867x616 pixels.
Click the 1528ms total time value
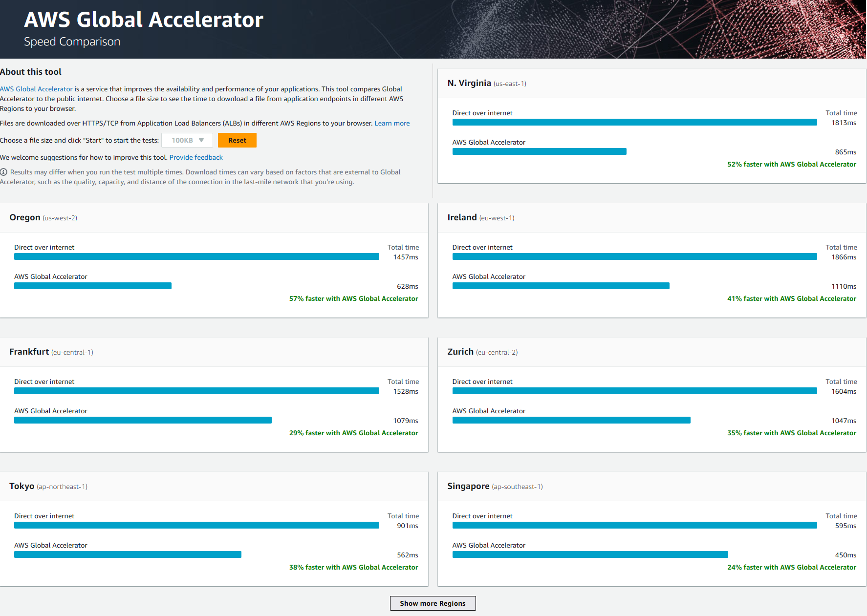(406, 391)
